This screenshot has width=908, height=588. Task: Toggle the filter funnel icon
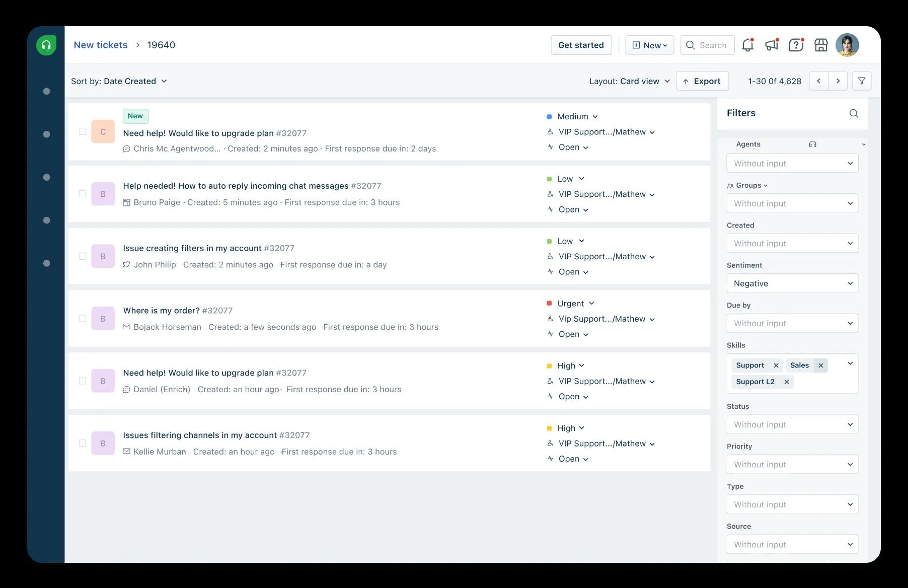coord(862,81)
